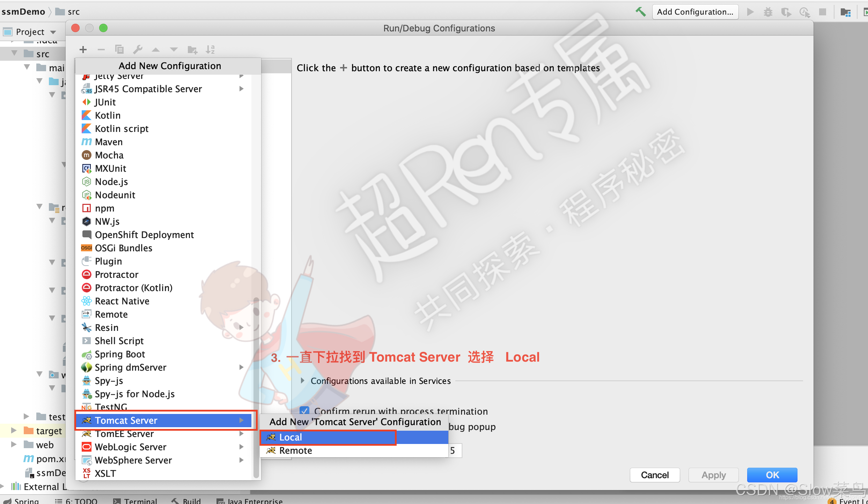Open the Tomcat Server submenu
Screen dimensions: 868x504
point(163,420)
